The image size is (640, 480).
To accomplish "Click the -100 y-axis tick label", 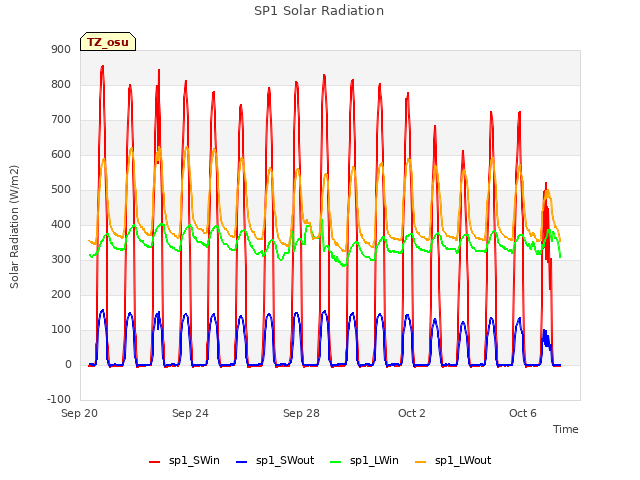I will click(x=59, y=400).
